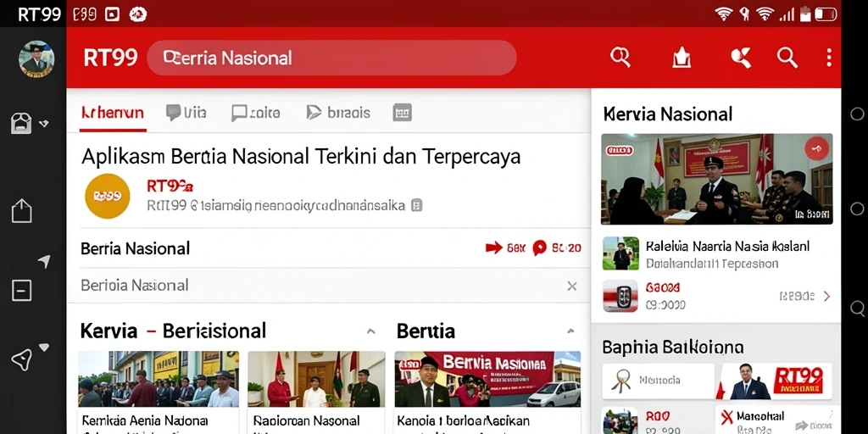Tap the square record icon in status bar

pyautogui.click(x=113, y=14)
